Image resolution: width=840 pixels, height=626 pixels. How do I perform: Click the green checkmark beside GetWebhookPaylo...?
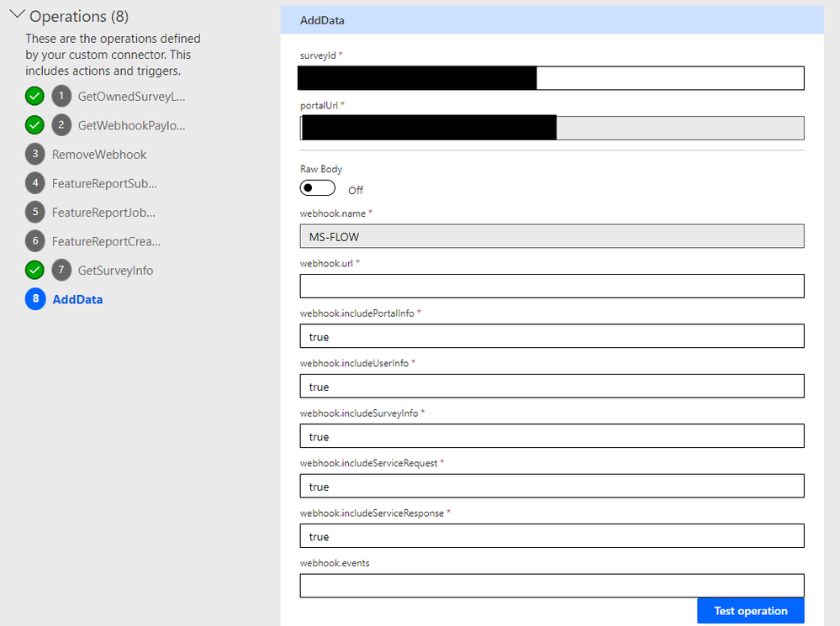coord(34,125)
